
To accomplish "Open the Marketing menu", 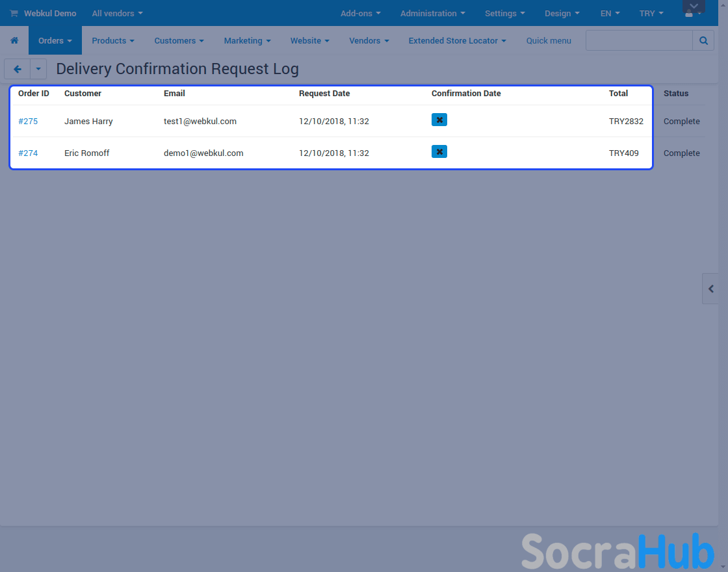I will (x=247, y=40).
